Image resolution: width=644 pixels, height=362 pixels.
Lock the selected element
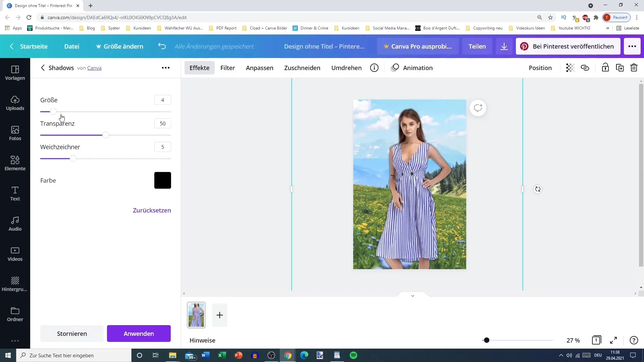(x=605, y=68)
